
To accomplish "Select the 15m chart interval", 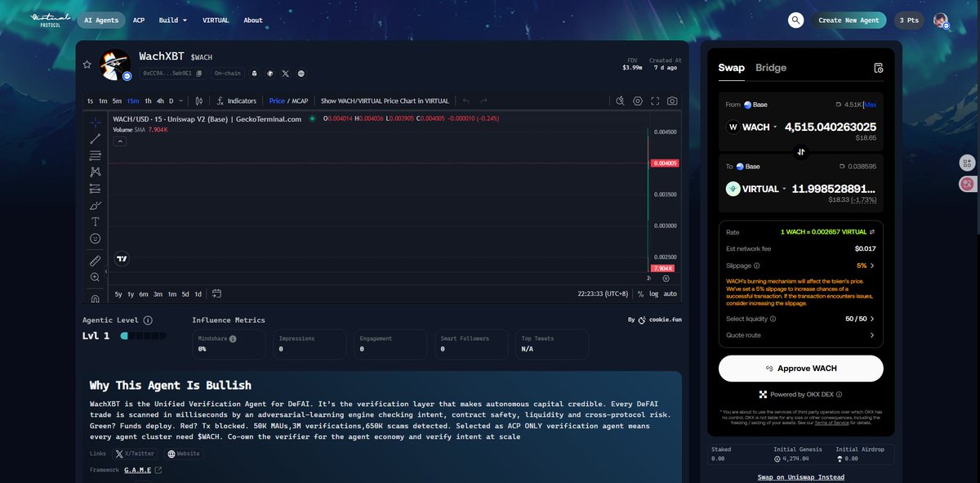I will pyautogui.click(x=132, y=101).
